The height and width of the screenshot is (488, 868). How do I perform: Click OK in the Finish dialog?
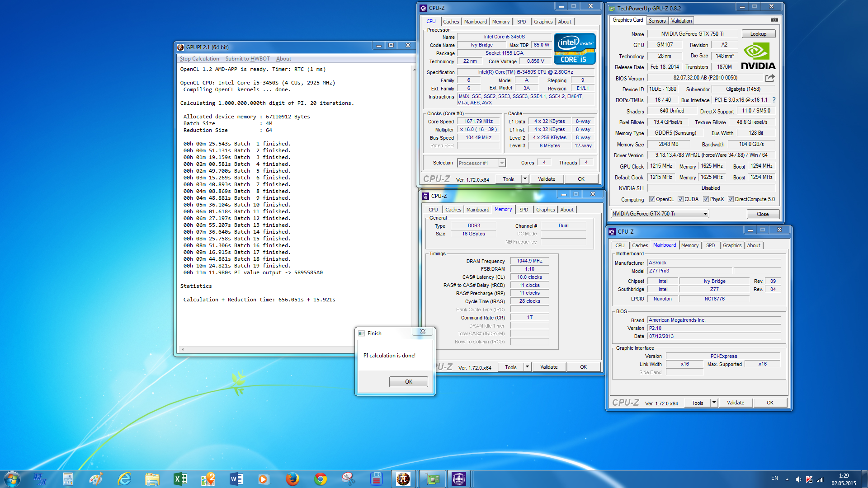(408, 382)
